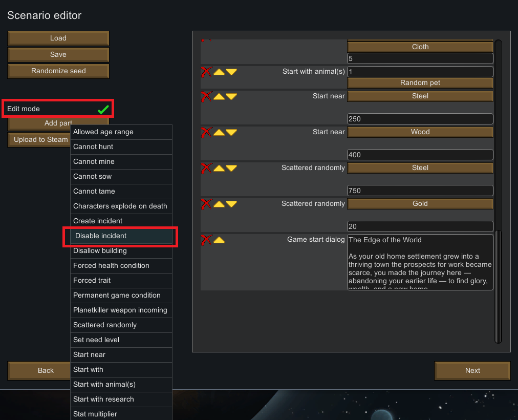
Task: Choose Disable incident from the part list
Action: (121, 236)
